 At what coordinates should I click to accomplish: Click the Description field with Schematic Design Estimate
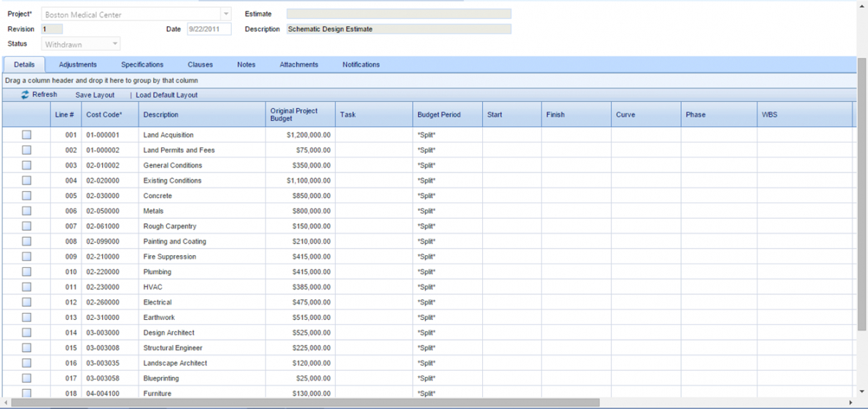point(399,29)
